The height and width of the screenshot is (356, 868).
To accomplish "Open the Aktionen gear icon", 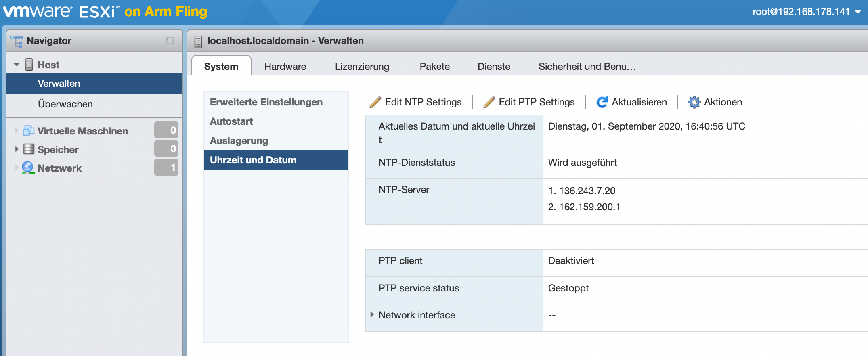I will pos(694,102).
